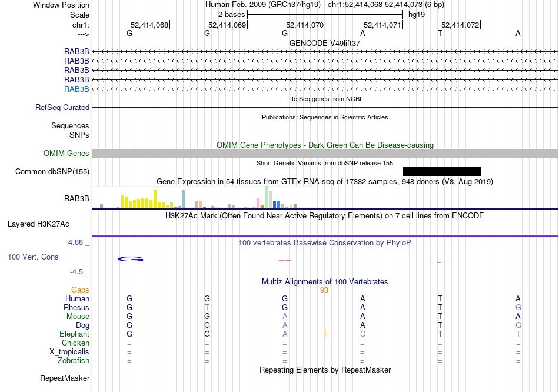Click the GTEx Gene Expression track title
The height and width of the screenshot is (392, 559).
click(x=325, y=181)
